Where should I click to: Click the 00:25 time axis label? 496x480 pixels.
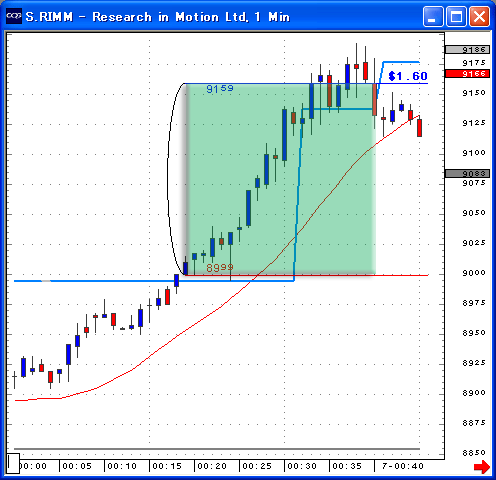tap(257, 466)
